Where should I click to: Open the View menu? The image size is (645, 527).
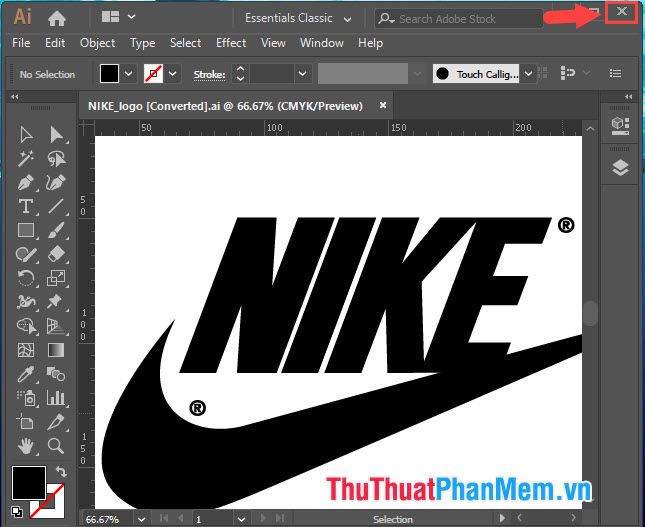click(273, 43)
